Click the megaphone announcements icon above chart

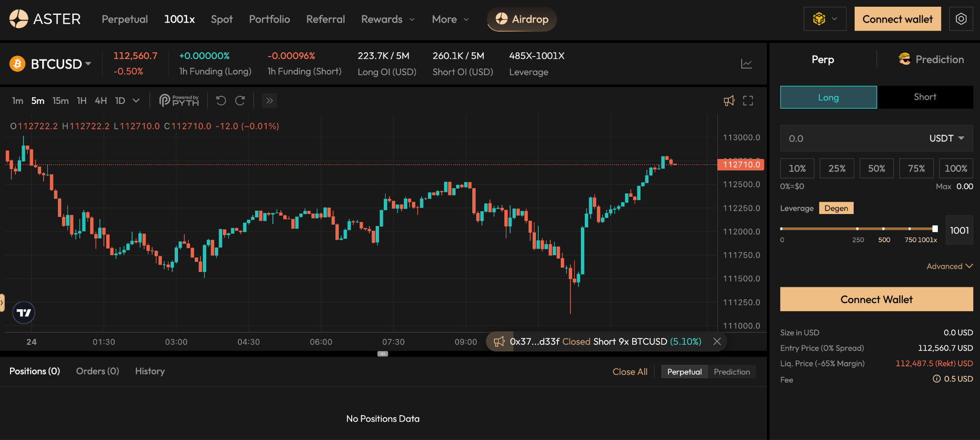pyautogui.click(x=729, y=101)
